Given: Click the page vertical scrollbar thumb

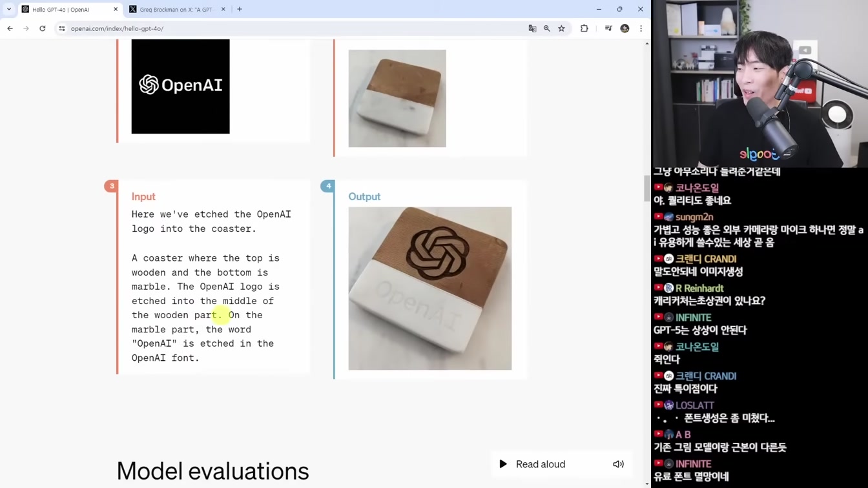Looking at the screenshot, I should [647, 188].
